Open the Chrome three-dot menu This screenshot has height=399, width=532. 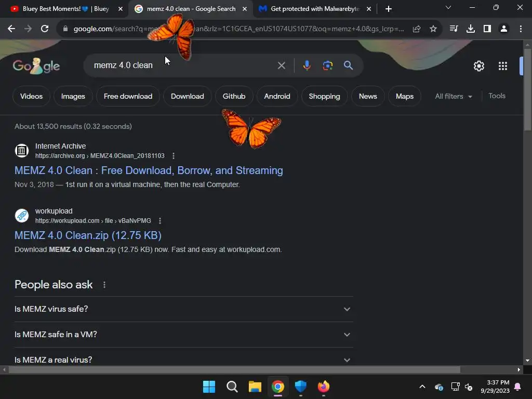tap(521, 29)
